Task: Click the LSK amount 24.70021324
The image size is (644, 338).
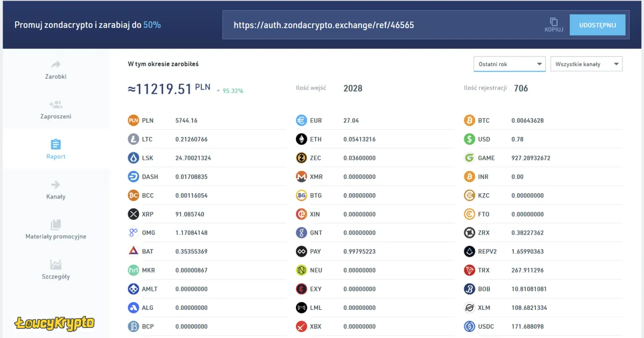Action: pos(193,158)
